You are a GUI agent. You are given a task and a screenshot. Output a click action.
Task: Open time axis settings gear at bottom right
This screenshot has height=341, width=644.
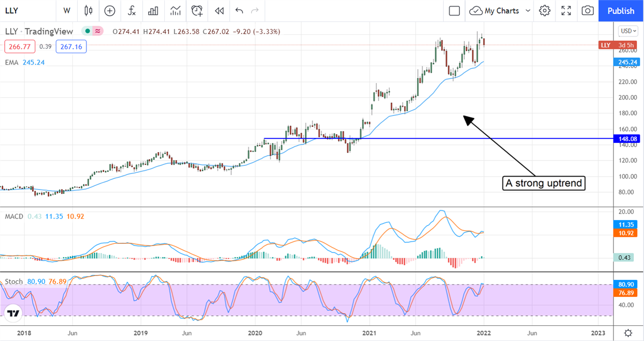(x=628, y=332)
